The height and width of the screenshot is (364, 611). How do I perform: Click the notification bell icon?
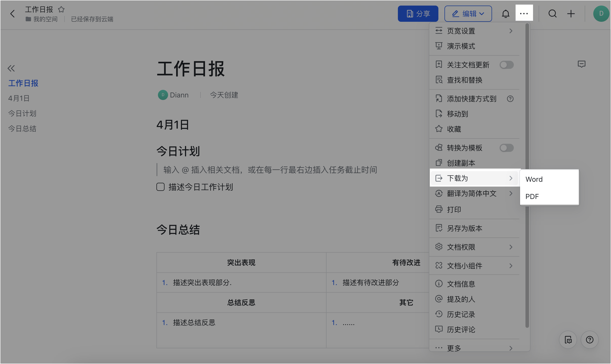[505, 14]
